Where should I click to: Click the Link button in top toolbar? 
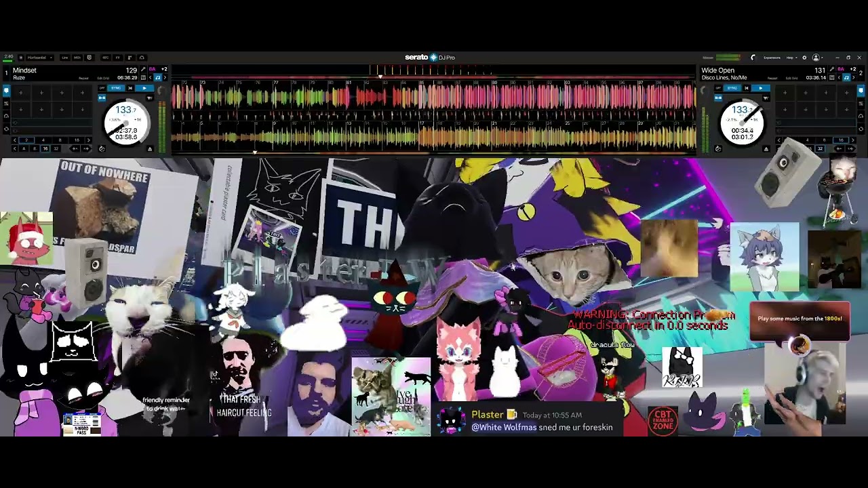coord(65,58)
